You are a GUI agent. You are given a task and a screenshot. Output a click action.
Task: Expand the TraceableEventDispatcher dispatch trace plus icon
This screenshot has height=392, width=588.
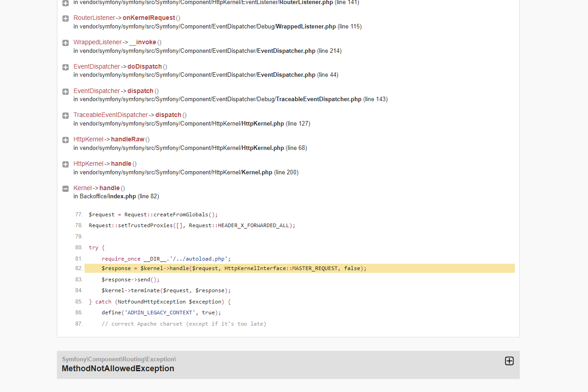pyautogui.click(x=66, y=116)
